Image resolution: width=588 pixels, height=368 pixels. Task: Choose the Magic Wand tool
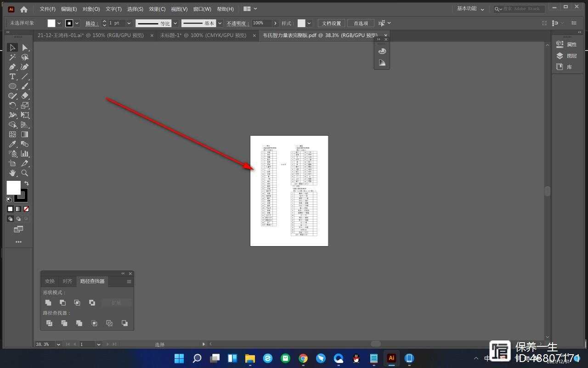12,57
